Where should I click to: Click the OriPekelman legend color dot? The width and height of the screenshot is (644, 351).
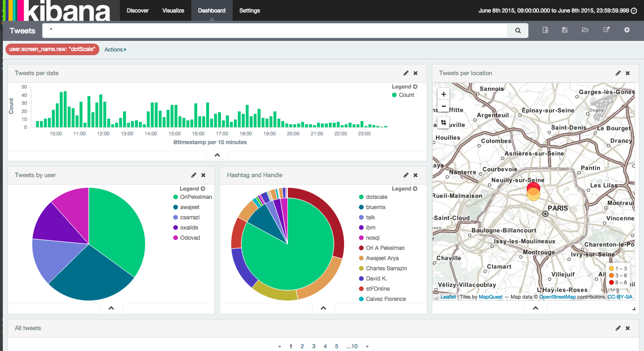coord(176,197)
